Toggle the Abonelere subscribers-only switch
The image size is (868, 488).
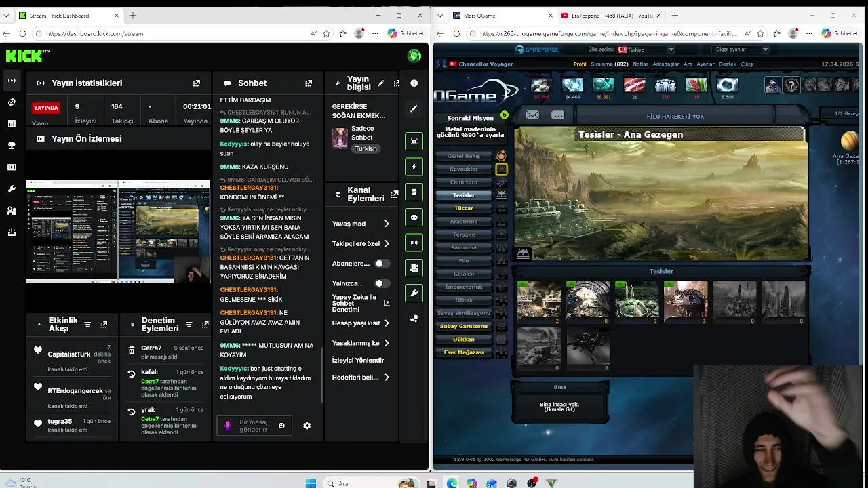click(x=382, y=263)
